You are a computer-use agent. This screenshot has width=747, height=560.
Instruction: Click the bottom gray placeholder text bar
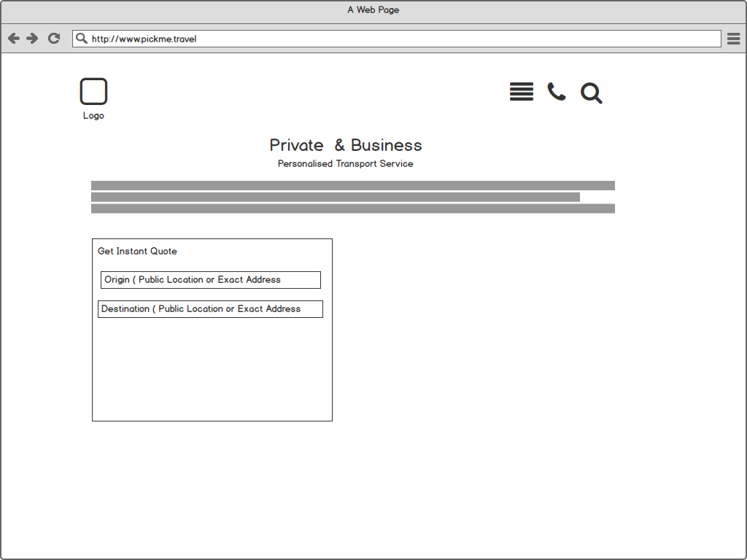[x=352, y=209]
